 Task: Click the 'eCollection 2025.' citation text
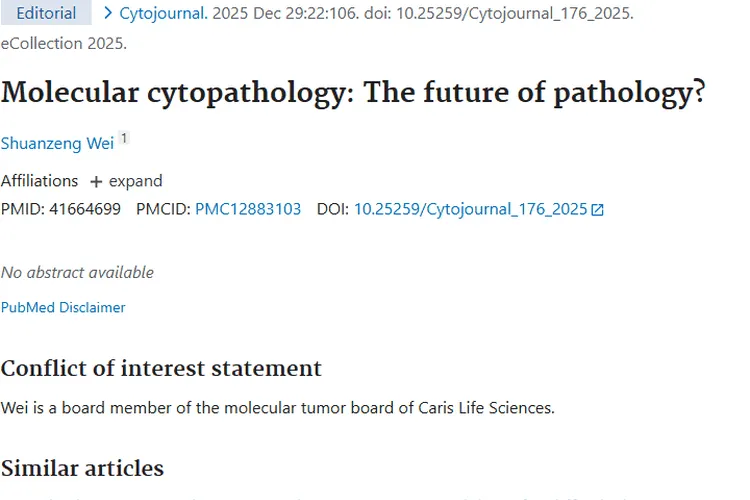coord(64,43)
